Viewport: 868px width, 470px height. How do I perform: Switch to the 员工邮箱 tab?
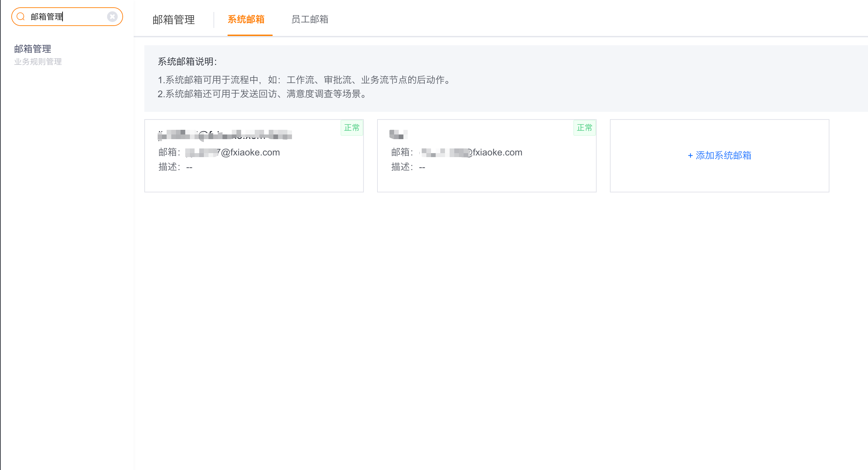310,19
